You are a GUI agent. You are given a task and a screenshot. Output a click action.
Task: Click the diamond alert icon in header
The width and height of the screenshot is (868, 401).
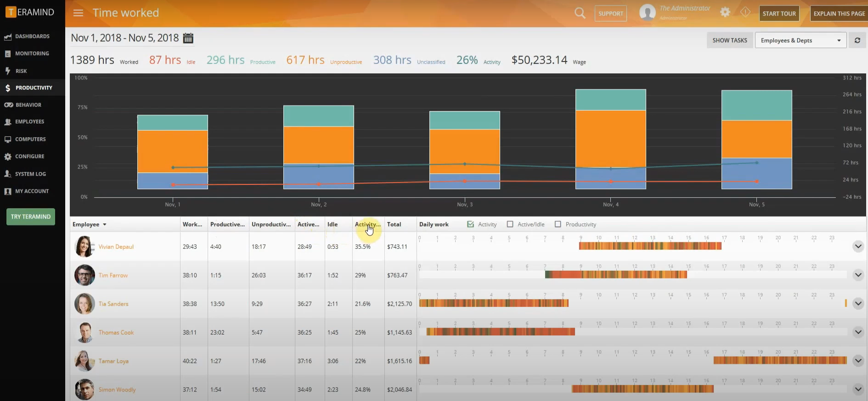click(745, 12)
